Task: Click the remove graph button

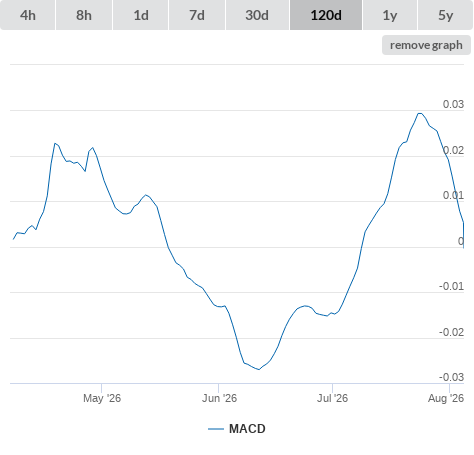Action: point(426,45)
